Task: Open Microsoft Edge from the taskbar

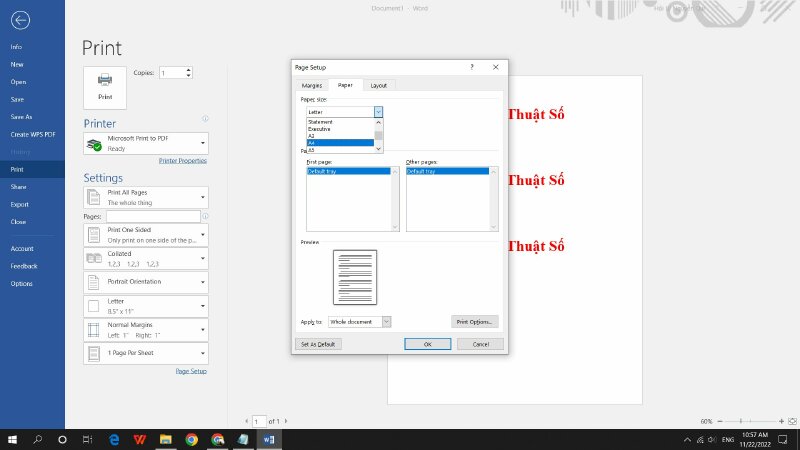Action: (x=114, y=439)
